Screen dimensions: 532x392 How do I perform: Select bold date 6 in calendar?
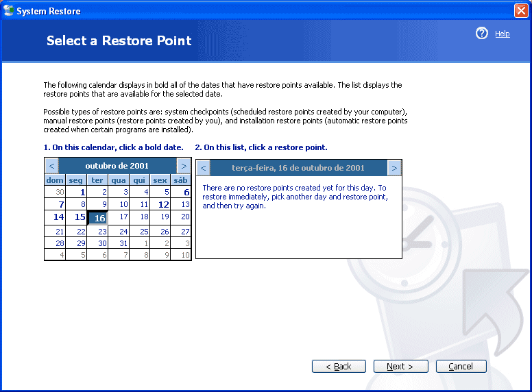coord(186,193)
